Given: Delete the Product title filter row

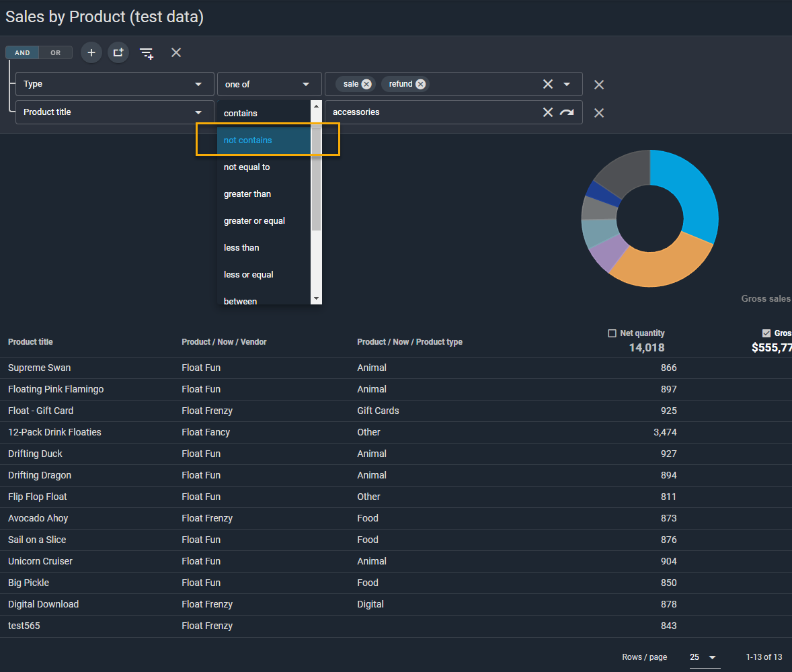Looking at the screenshot, I should tap(599, 113).
